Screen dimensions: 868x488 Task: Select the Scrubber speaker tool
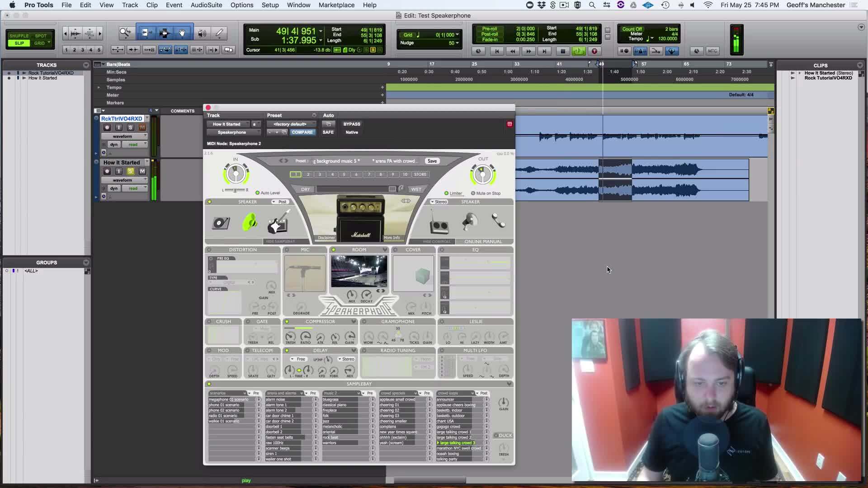click(x=202, y=33)
